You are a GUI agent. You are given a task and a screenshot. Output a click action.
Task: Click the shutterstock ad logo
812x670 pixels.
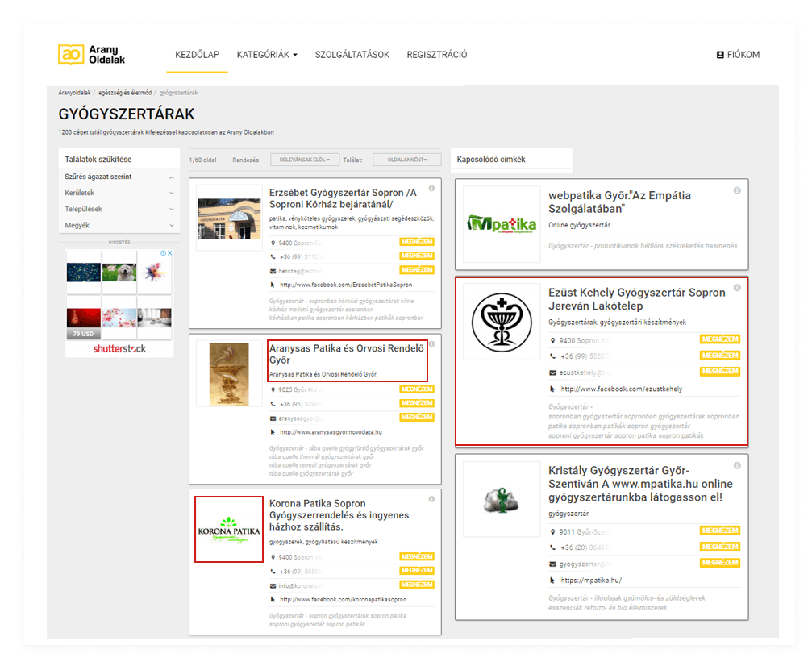point(119,348)
